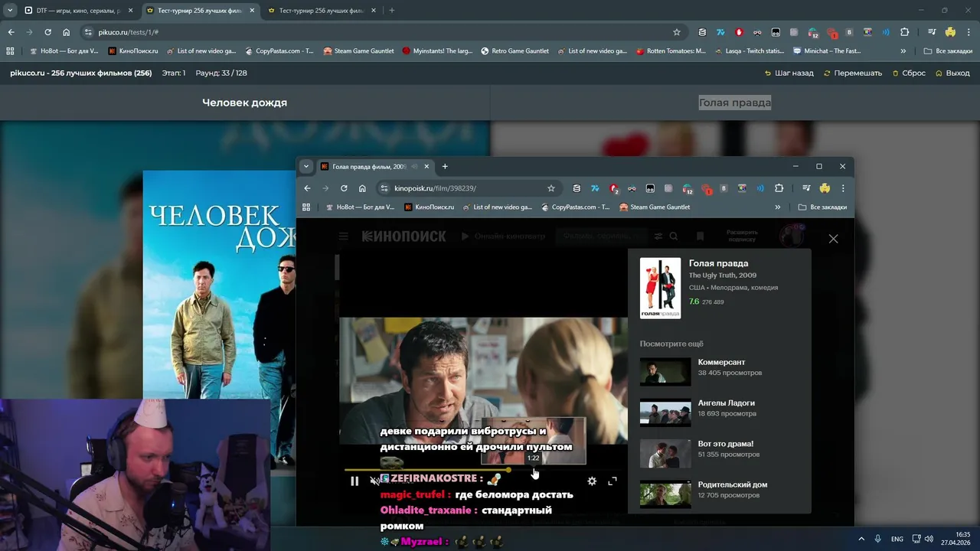
Task: Open taskbar volume control
Action: coord(929,539)
